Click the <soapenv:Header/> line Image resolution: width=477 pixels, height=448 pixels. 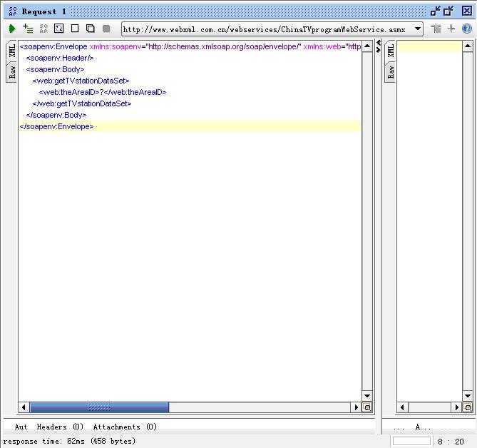(x=60, y=58)
